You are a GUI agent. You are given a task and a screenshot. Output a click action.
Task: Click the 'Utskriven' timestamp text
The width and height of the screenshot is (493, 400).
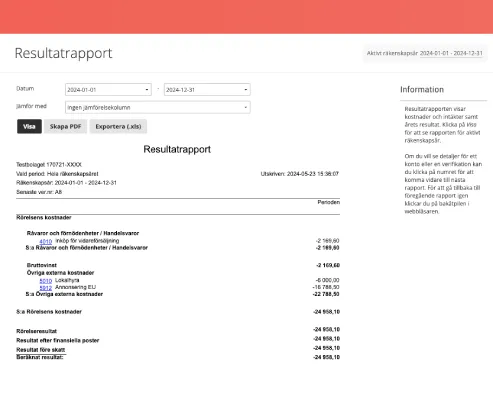pos(300,174)
